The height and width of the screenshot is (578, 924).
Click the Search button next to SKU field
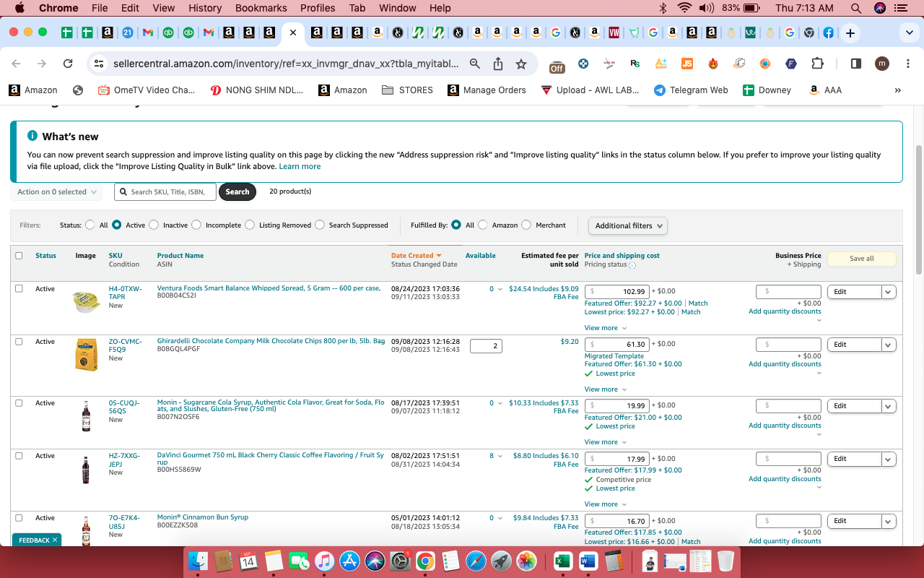[237, 191]
